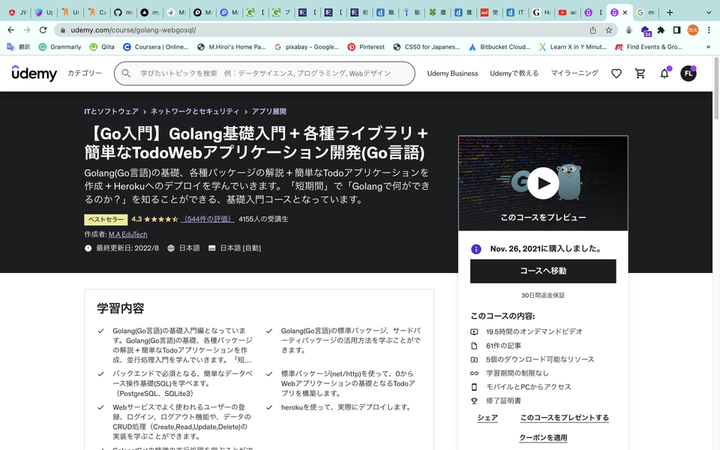Open the M.Hiroi's Home Page bookmark

232,47
